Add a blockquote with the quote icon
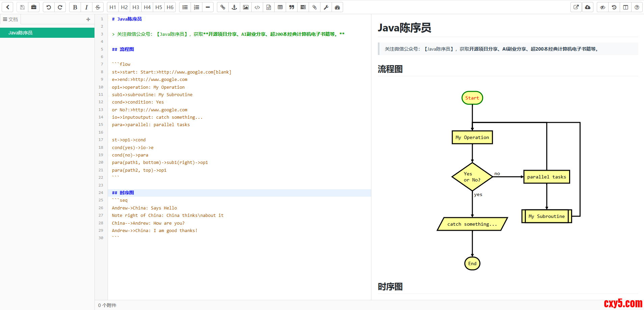This screenshot has height=310, width=644. pyautogui.click(x=291, y=7)
